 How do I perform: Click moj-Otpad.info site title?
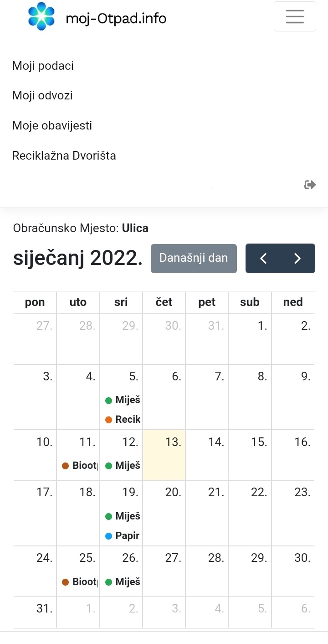tap(116, 18)
